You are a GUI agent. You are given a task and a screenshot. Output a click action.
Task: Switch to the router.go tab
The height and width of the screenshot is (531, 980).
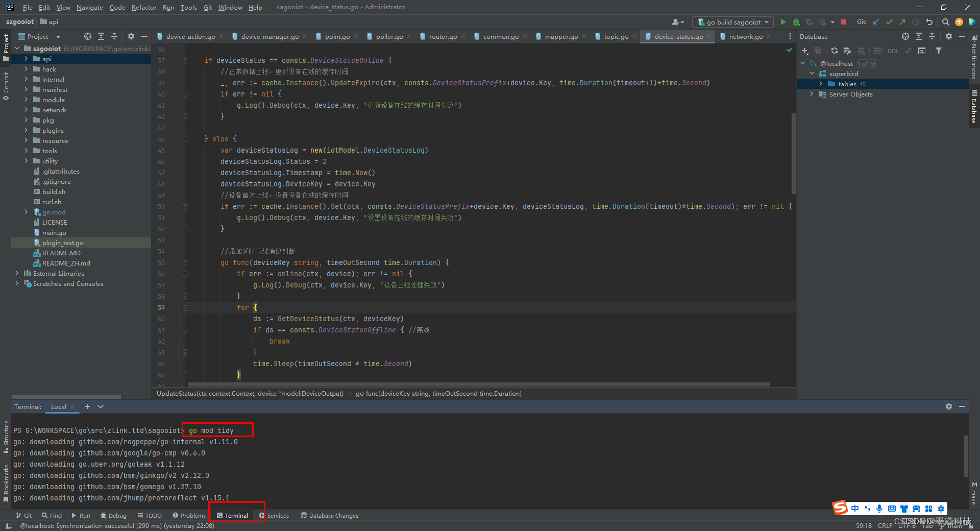[x=443, y=36]
